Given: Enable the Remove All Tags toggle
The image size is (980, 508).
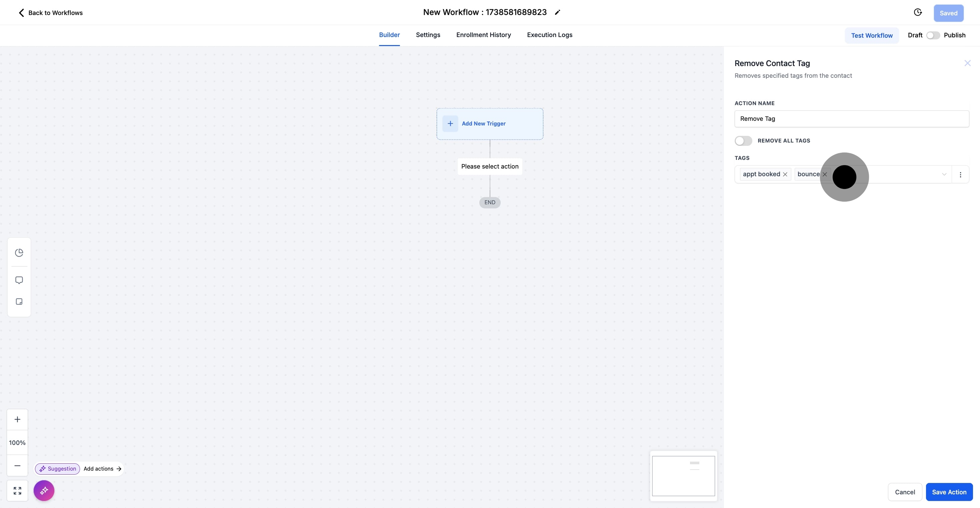Looking at the screenshot, I should [x=743, y=141].
